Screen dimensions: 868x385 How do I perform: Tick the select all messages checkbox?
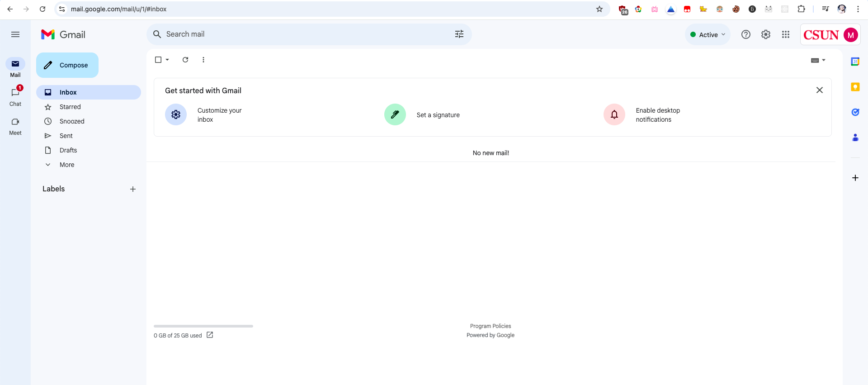[x=158, y=60]
